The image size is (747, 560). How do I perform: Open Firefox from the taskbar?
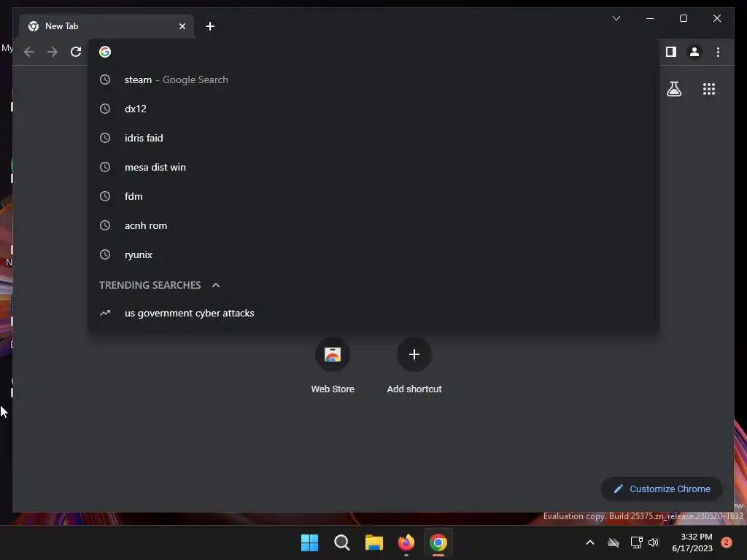[x=406, y=542]
